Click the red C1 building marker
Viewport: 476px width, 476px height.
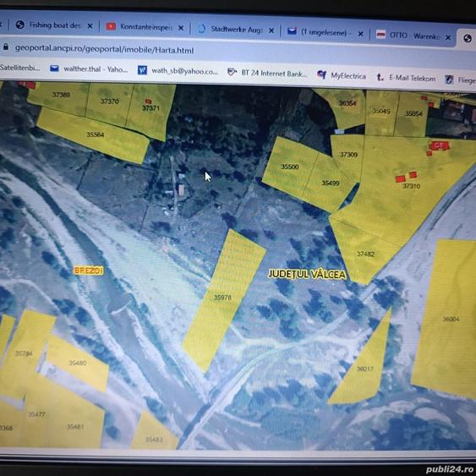tap(439, 146)
